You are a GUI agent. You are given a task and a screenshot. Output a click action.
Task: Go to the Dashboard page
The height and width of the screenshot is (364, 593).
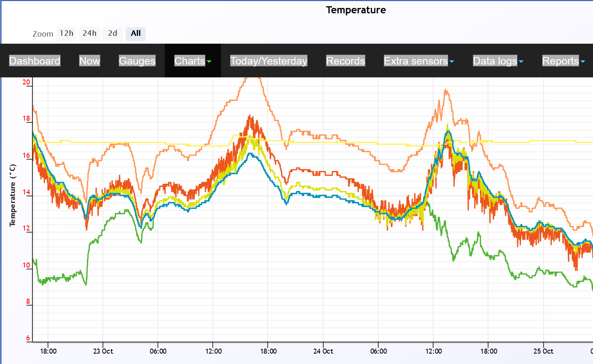click(35, 61)
